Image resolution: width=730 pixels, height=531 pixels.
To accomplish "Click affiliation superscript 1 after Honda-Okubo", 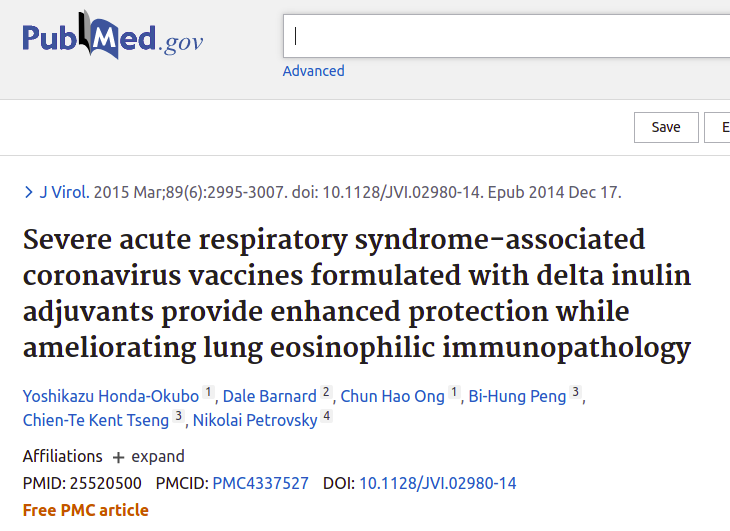I will point(208,392).
